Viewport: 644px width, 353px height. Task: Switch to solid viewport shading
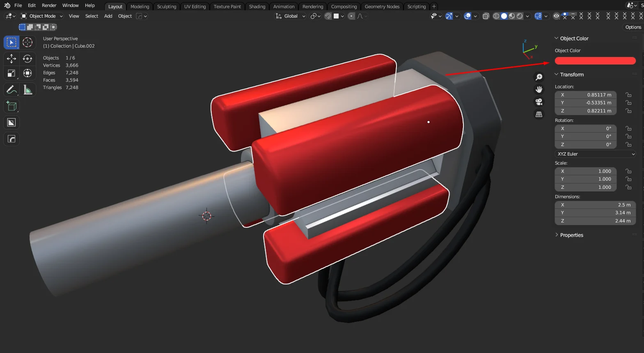coord(504,16)
